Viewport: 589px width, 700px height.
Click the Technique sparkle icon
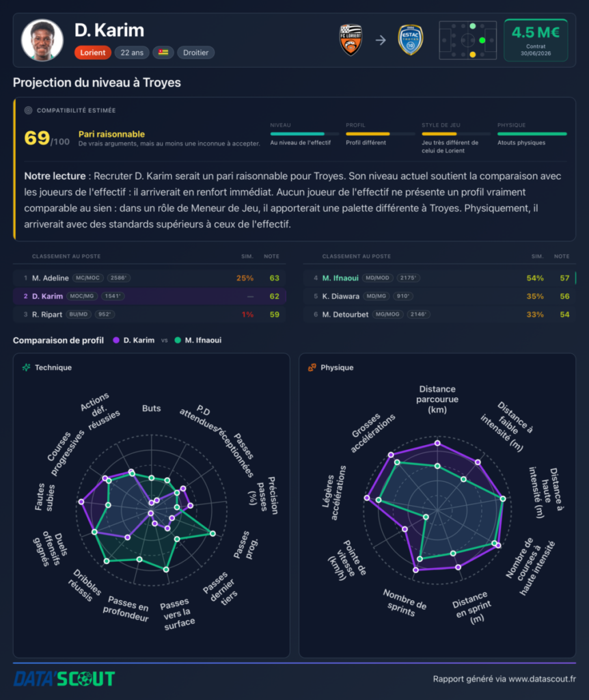click(27, 367)
